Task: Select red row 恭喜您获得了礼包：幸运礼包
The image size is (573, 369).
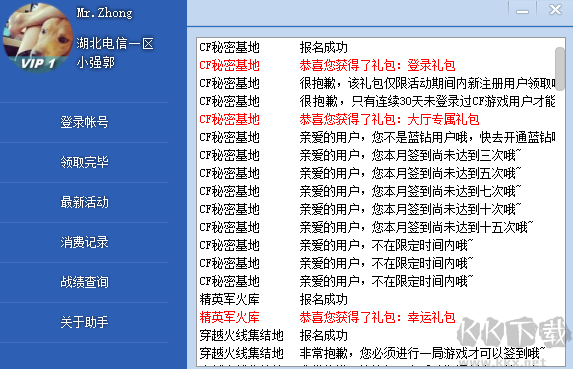Action: (376, 317)
